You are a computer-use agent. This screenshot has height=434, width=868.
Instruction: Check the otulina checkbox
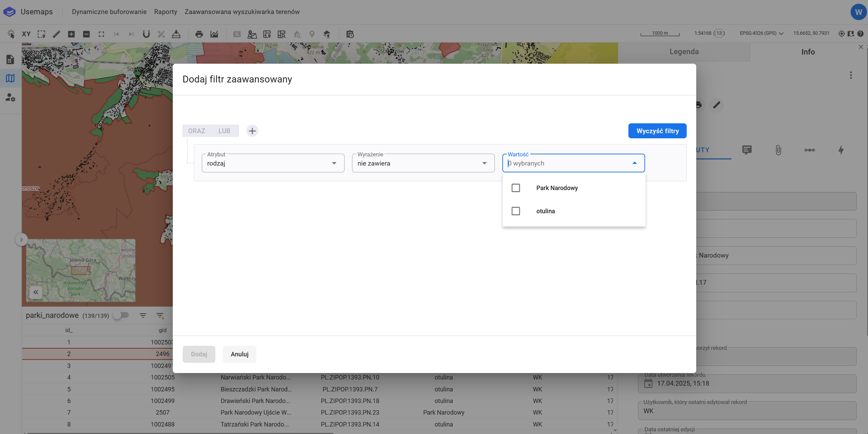pos(516,211)
